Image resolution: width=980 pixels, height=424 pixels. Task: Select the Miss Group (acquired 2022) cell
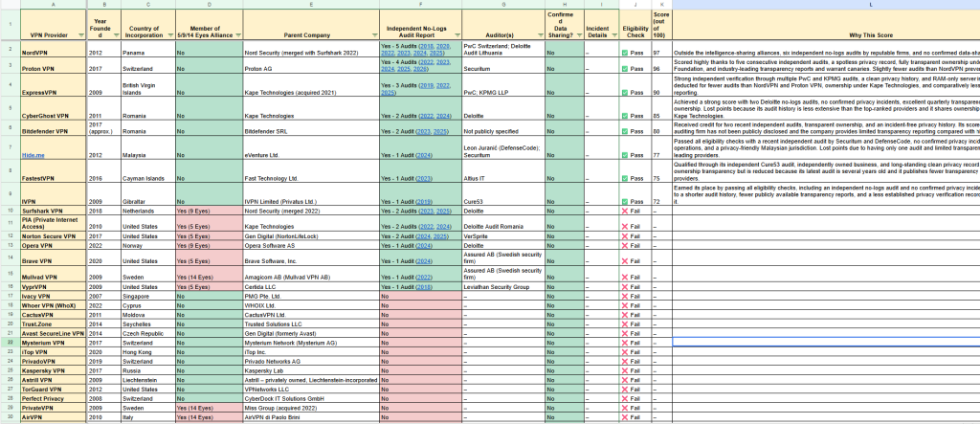[311, 408]
